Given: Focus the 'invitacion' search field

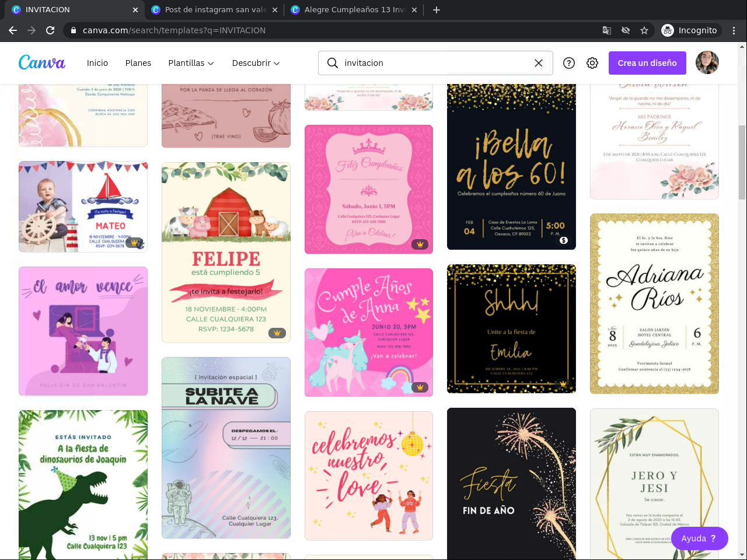Looking at the screenshot, I should (x=435, y=63).
